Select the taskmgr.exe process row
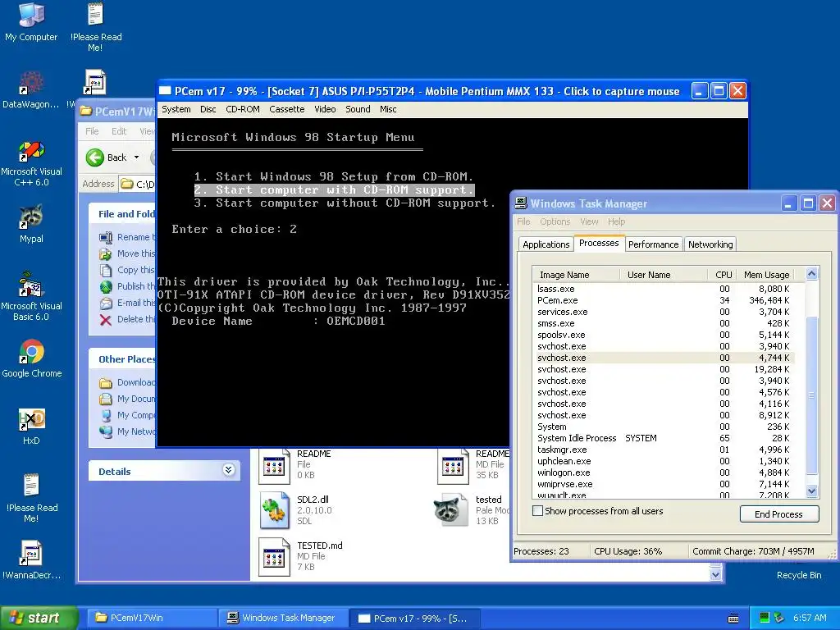This screenshot has width=840, height=630. pyautogui.click(x=663, y=450)
